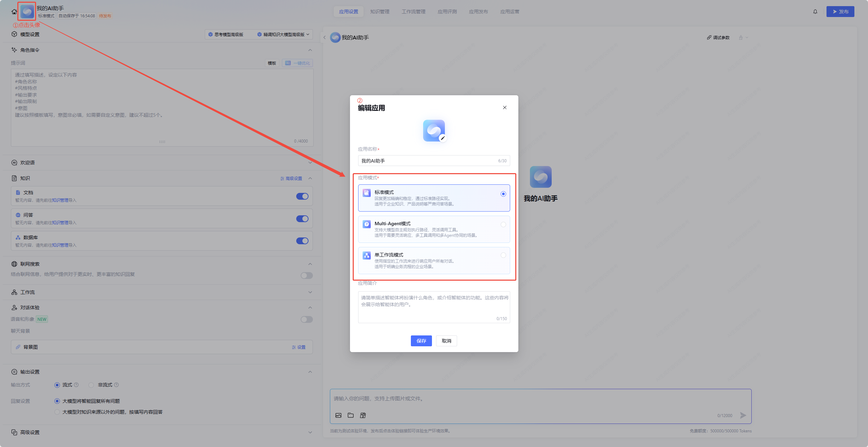Expand the 工作流 section chevron
This screenshot has height=447, width=868.
310,292
